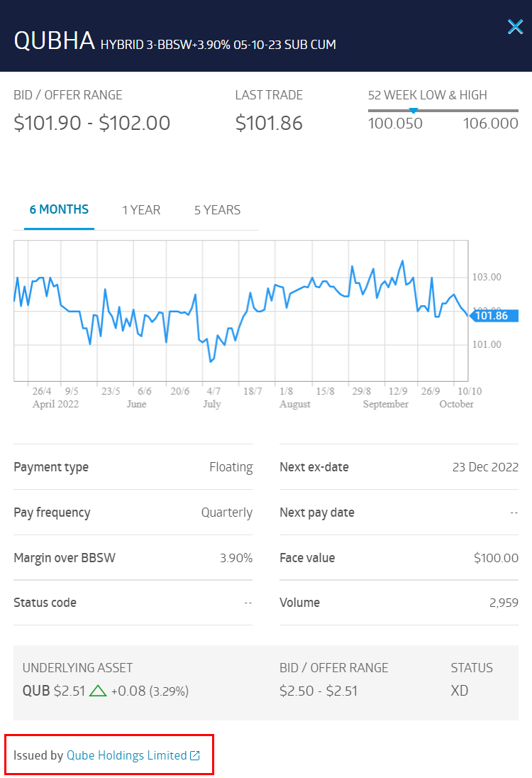The image size is (532, 778).
Task: Click the Volume value 2,959
Action: click(503, 603)
